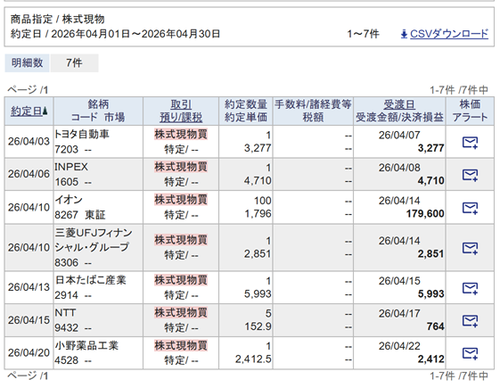Click settlement amount 179,600
The image size is (500, 388).
425,214
